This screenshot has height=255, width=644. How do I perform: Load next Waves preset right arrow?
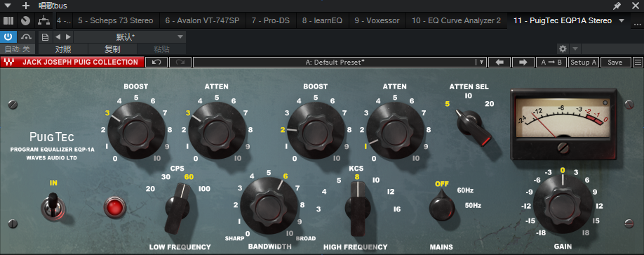tap(523, 62)
